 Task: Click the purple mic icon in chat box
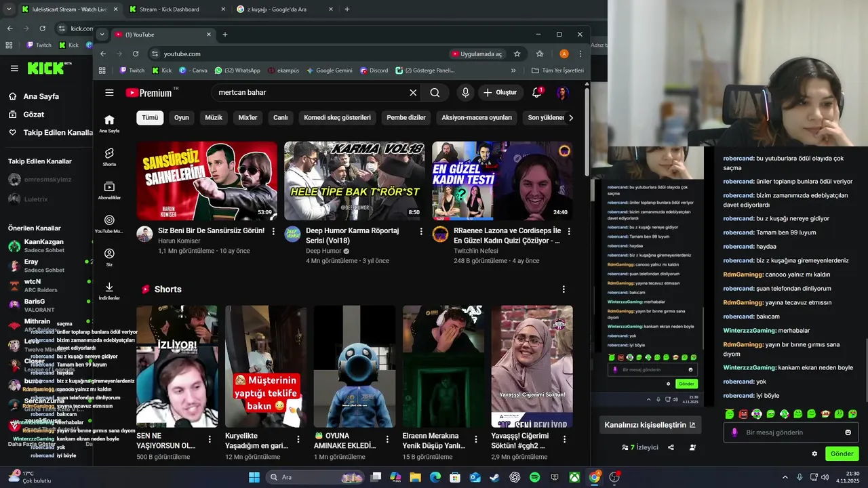click(734, 432)
